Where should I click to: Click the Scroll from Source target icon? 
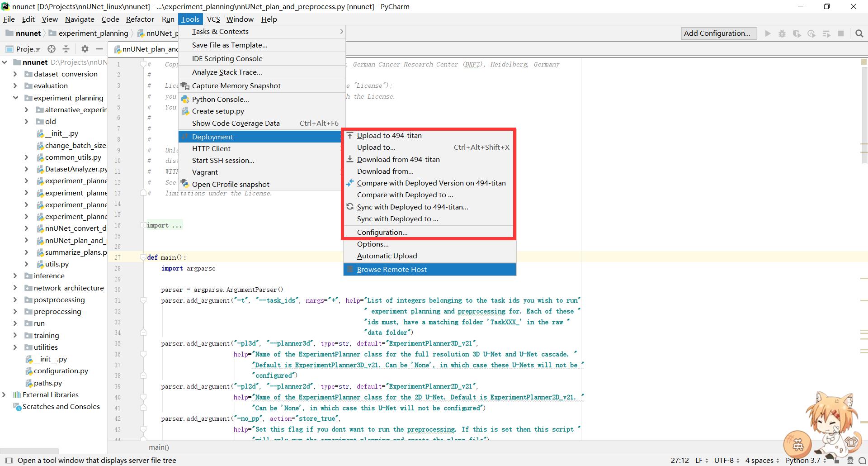[x=52, y=49]
